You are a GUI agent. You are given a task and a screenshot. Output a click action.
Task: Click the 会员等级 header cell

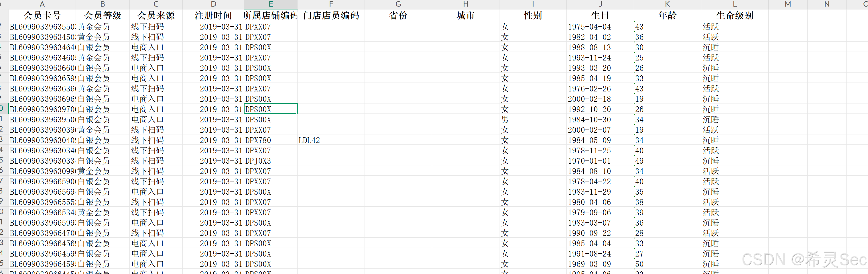coord(103,15)
